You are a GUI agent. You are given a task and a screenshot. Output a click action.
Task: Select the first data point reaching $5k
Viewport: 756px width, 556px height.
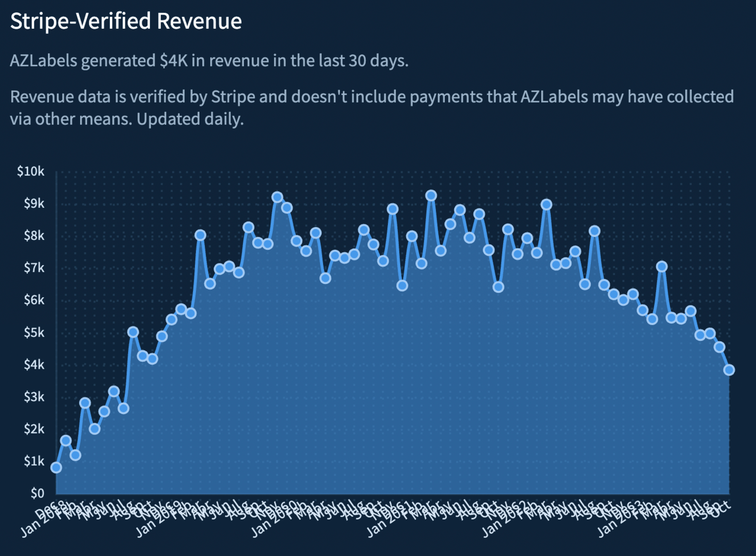[133, 332]
